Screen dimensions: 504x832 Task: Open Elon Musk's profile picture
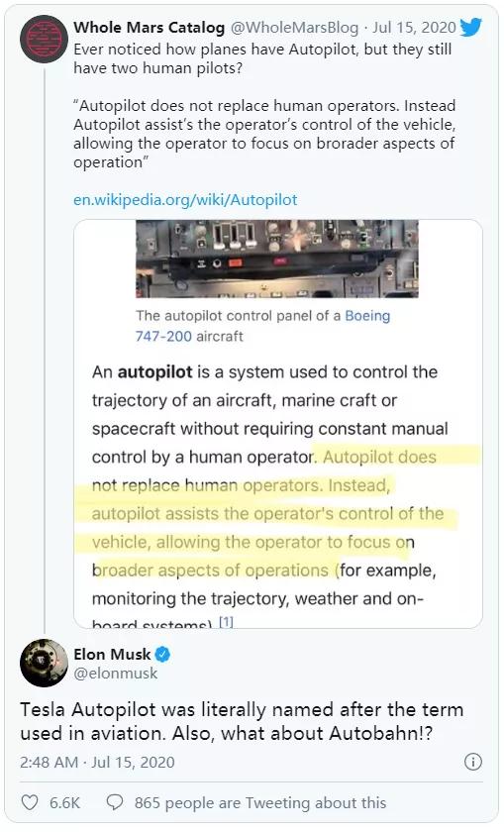tap(44, 663)
